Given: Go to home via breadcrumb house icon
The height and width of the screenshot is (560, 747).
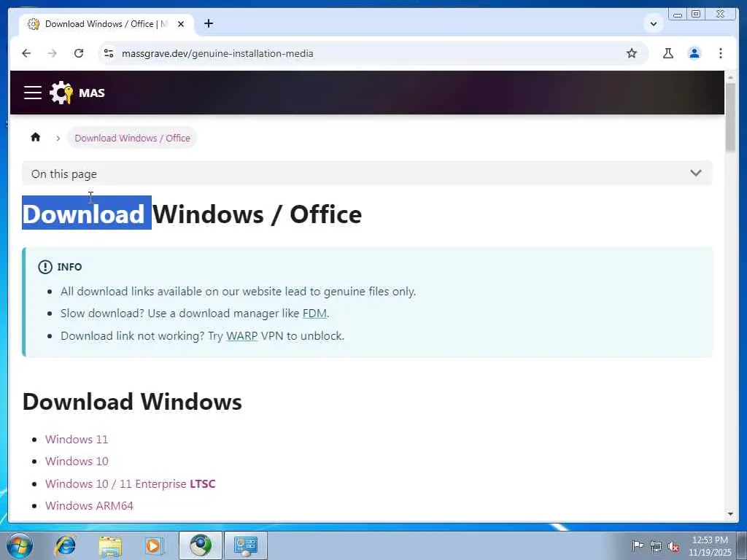Looking at the screenshot, I should click(x=36, y=138).
